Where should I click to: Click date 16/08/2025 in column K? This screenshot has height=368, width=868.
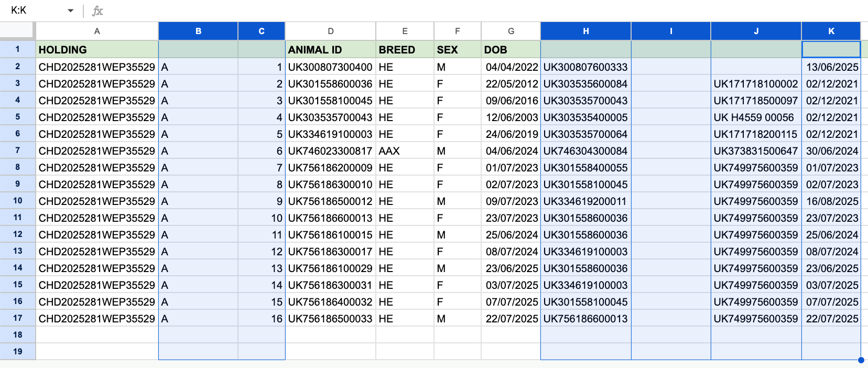tap(831, 201)
